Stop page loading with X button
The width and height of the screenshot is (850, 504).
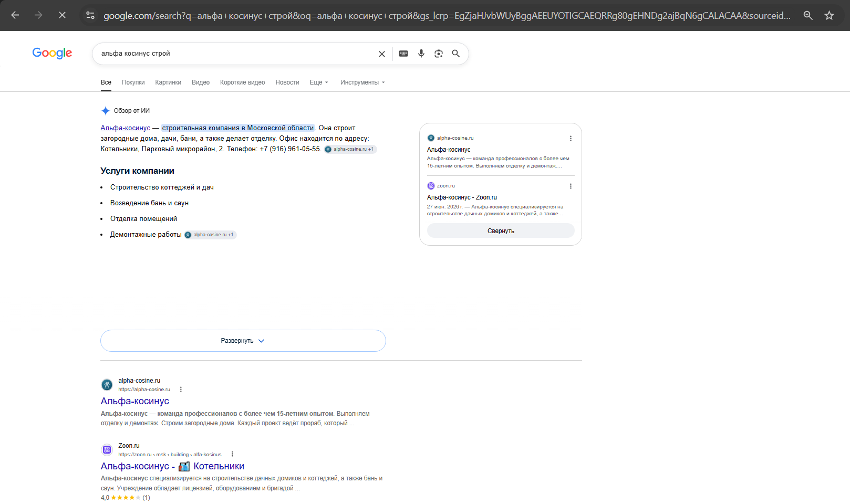coord(62,15)
